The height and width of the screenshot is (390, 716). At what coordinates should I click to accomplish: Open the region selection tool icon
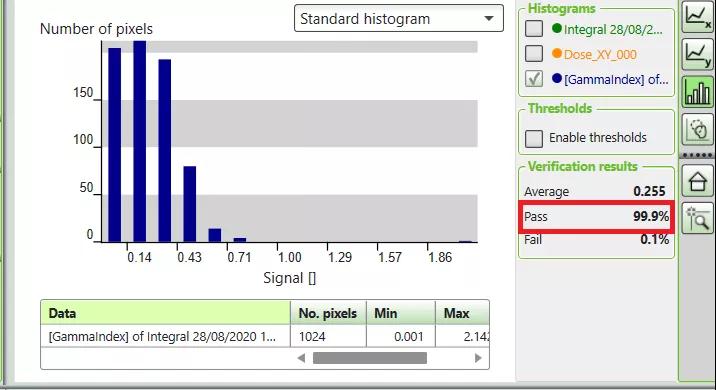point(698,129)
